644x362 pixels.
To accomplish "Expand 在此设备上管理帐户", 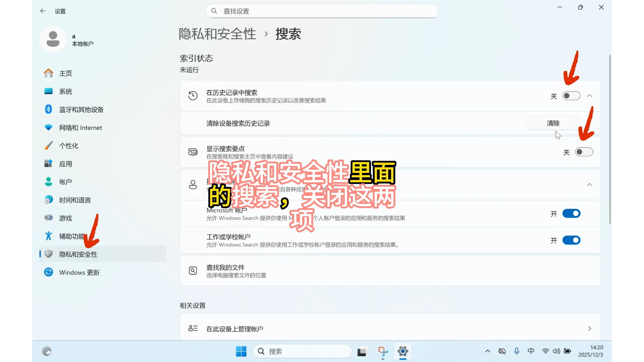I will tap(590, 328).
